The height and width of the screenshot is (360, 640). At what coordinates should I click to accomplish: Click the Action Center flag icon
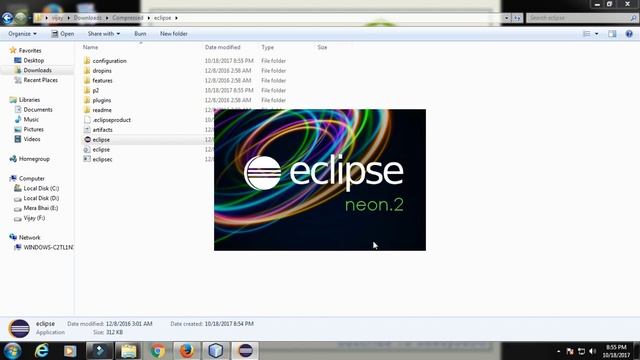coord(570,351)
